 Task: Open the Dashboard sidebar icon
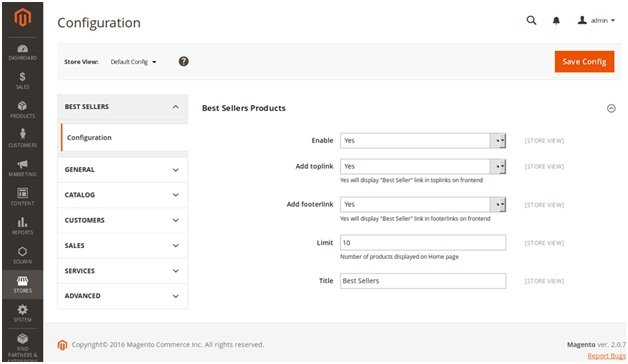click(22, 52)
